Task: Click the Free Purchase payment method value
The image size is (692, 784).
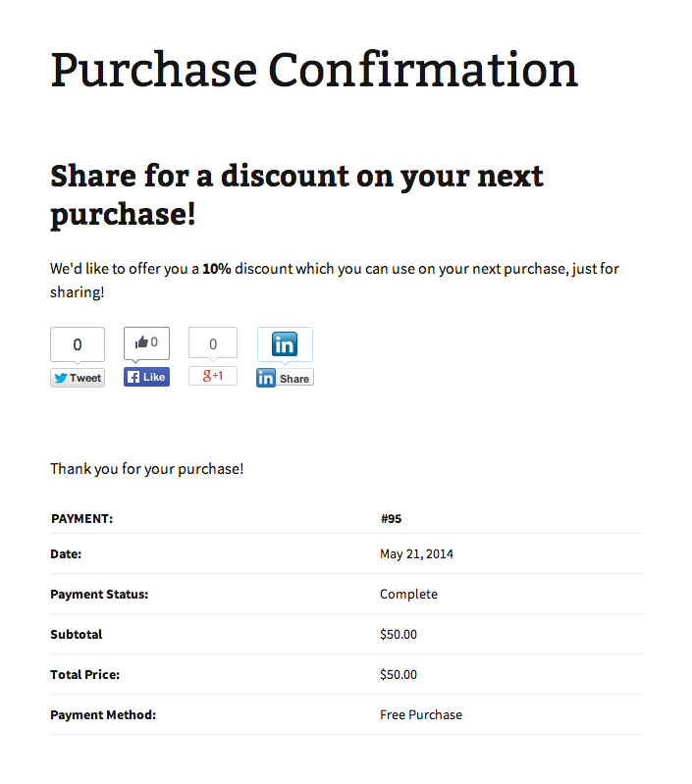Action: tap(420, 715)
